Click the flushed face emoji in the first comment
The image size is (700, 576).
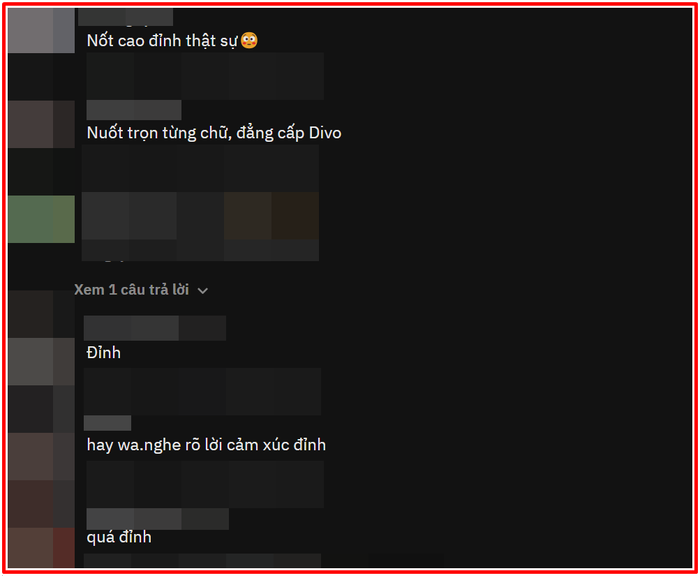click(x=249, y=40)
